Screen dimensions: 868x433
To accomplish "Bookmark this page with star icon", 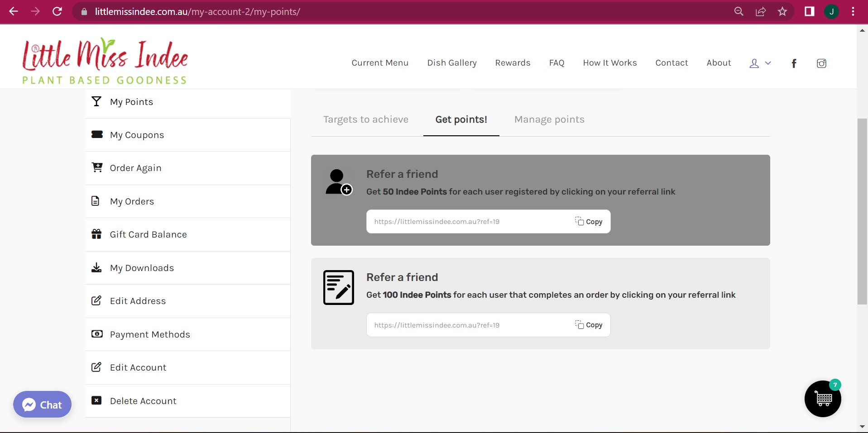I will point(782,12).
